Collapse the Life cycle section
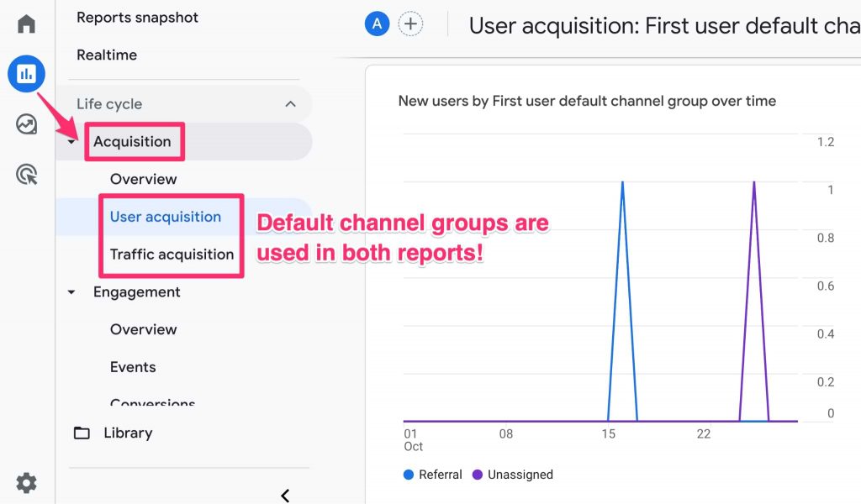The height and width of the screenshot is (504, 861). click(x=291, y=103)
